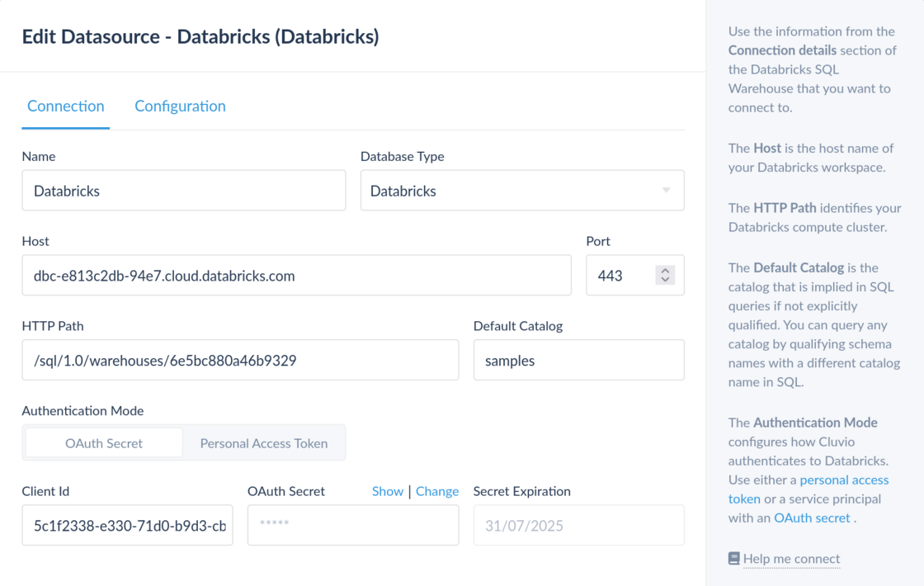Click the Database Type label
The height and width of the screenshot is (586, 924).
tap(402, 156)
